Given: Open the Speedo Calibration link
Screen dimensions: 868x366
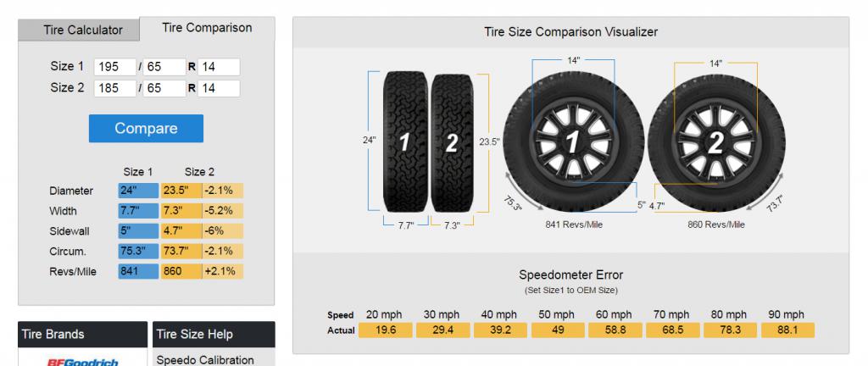Looking at the screenshot, I should [x=205, y=359].
